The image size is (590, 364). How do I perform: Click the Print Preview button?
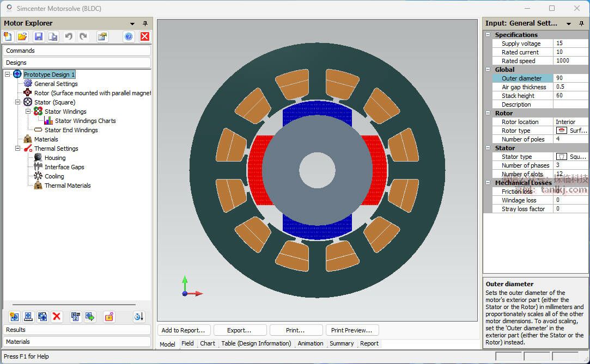pyautogui.click(x=352, y=330)
